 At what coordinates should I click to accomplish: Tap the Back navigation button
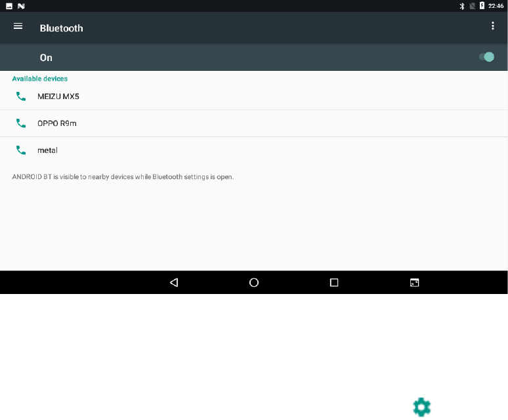174,283
